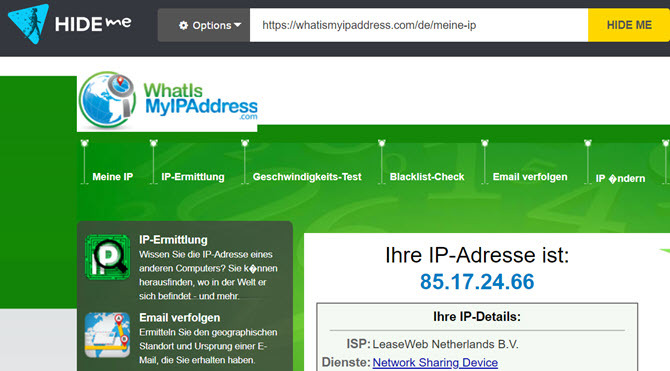This screenshot has height=371, width=670.
Task: Click the Ihre IP-Details heading
Action: click(477, 317)
